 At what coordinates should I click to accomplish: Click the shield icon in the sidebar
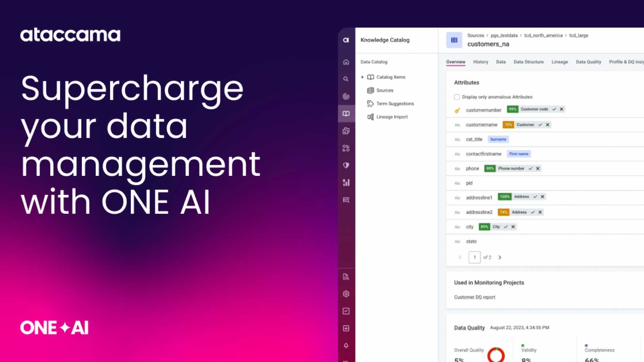tap(346, 165)
